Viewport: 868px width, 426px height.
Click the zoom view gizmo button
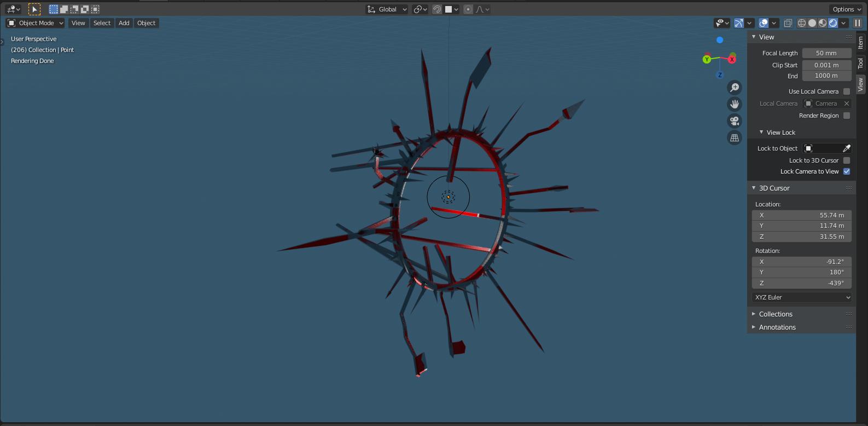735,88
